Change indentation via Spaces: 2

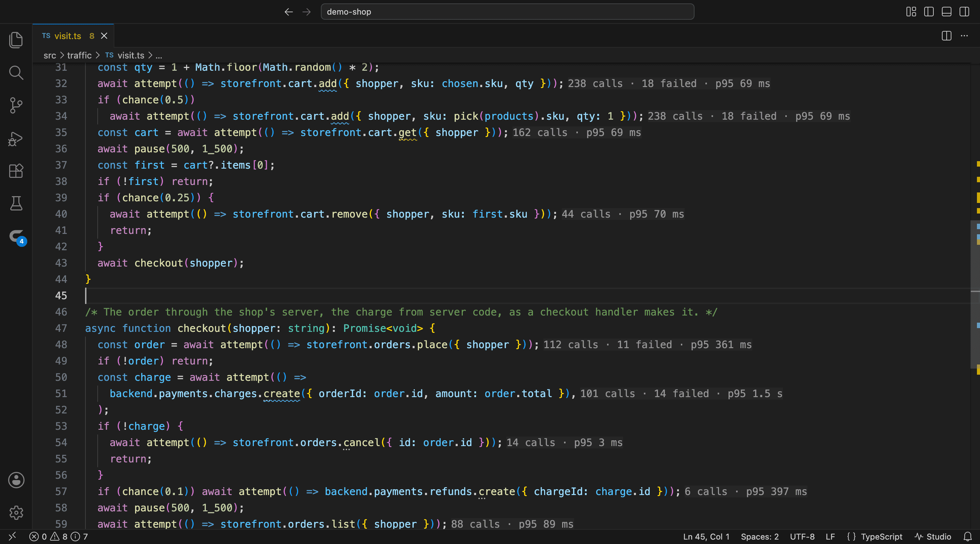[x=759, y=537]
